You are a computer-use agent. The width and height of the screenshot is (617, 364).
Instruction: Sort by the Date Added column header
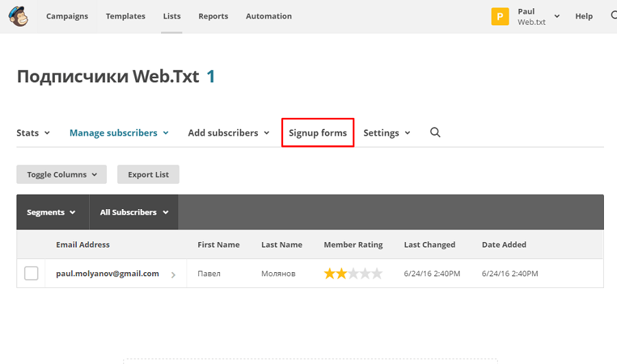(504, 245)
